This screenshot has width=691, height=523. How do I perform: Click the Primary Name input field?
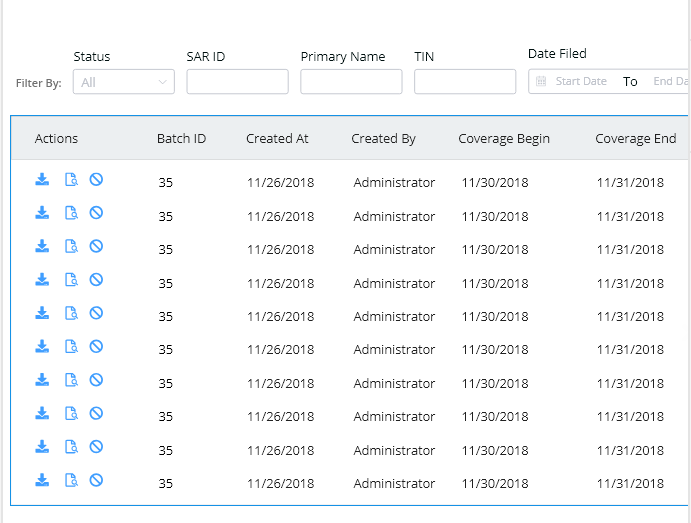point(351,82)
